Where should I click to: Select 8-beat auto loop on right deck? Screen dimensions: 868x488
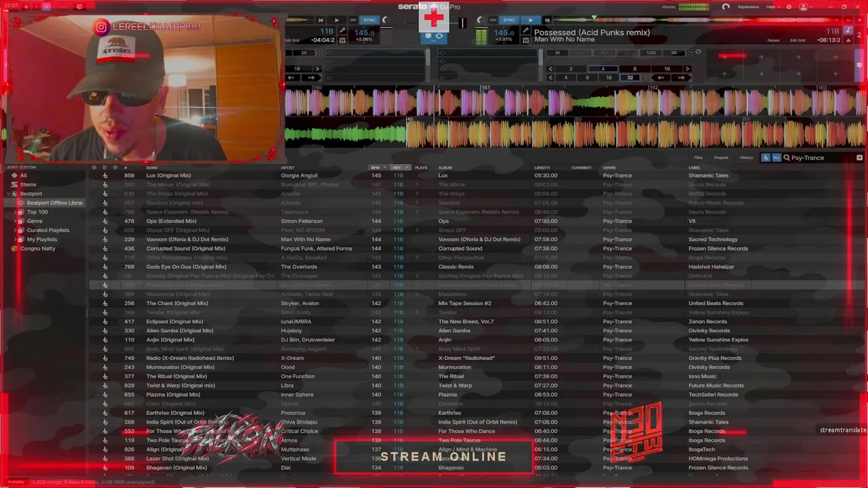635,68
